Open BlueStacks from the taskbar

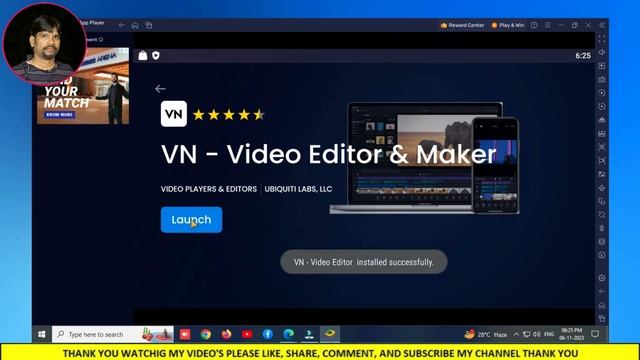[330, 334]
